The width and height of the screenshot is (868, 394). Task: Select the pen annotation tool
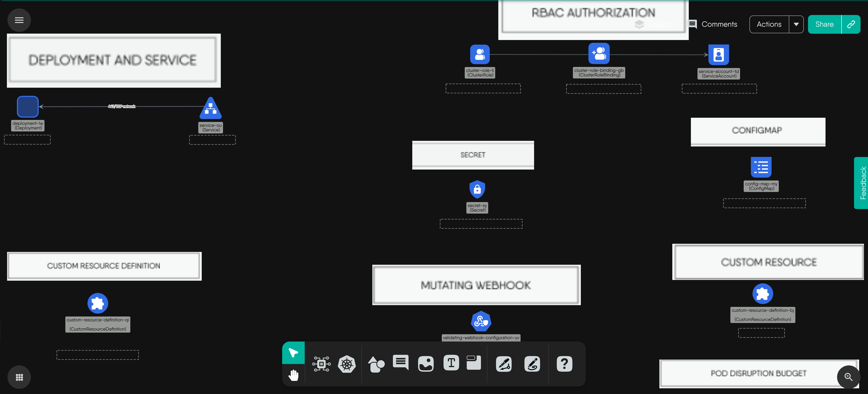coord(504,364)
